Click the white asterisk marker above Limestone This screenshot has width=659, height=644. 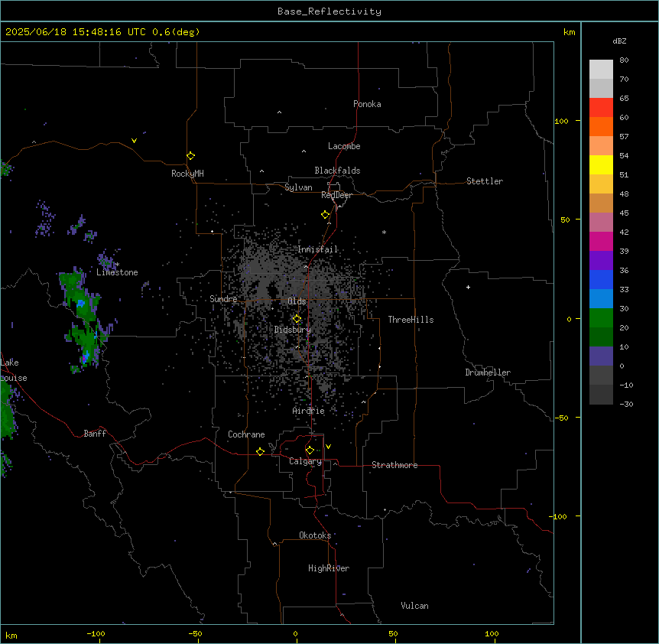(x=118, y=265)
